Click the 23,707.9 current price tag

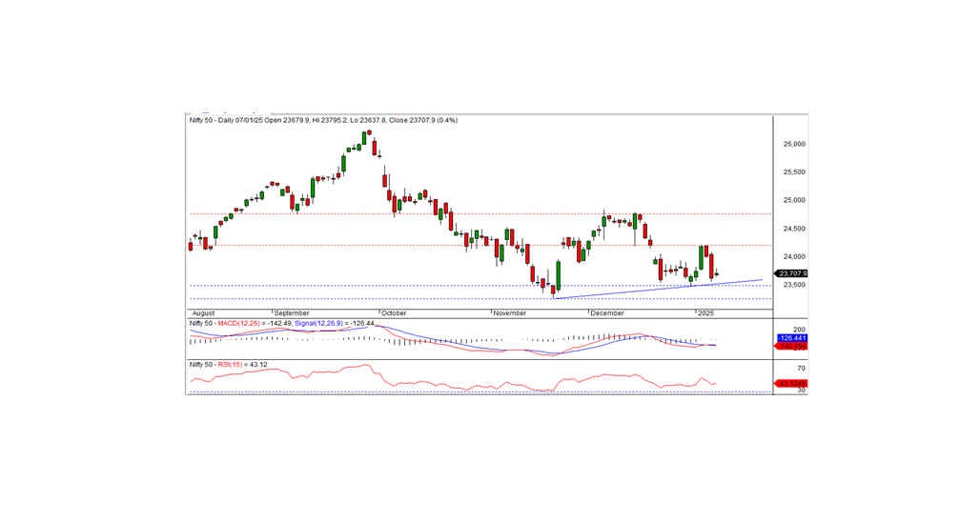[792, 273]
